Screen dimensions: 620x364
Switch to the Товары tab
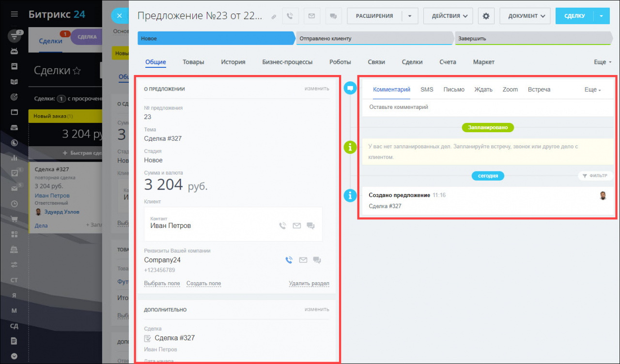coord(193,62)
